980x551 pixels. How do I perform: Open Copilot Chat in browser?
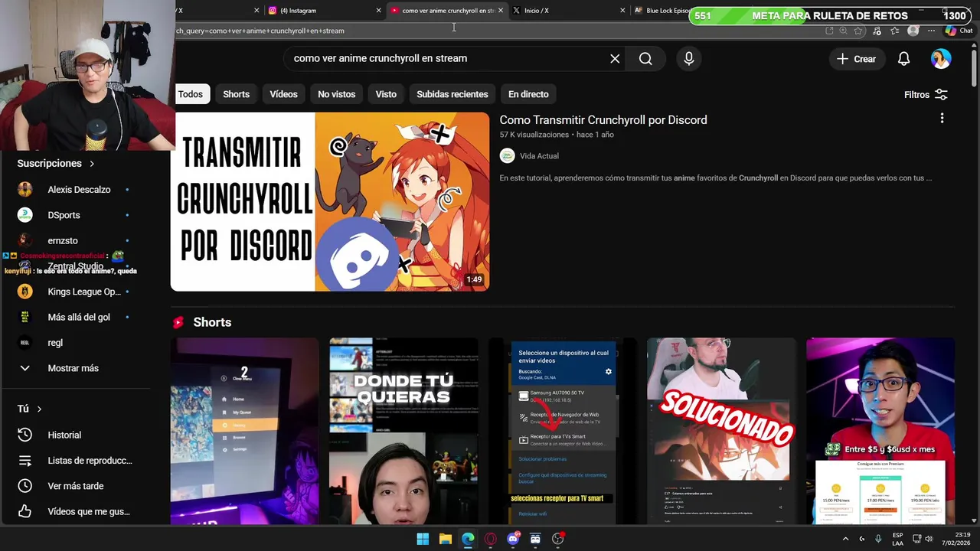click(959, 31)
